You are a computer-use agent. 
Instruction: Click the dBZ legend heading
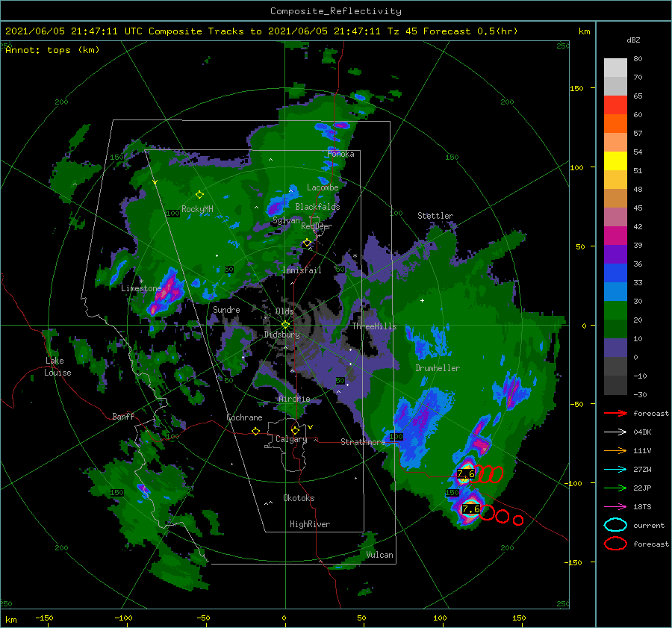[633, 40]
